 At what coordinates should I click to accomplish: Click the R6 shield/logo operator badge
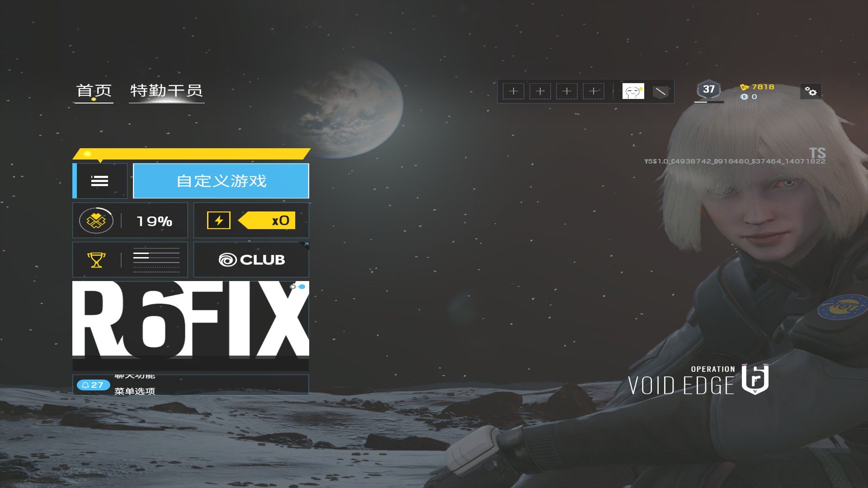660,91
